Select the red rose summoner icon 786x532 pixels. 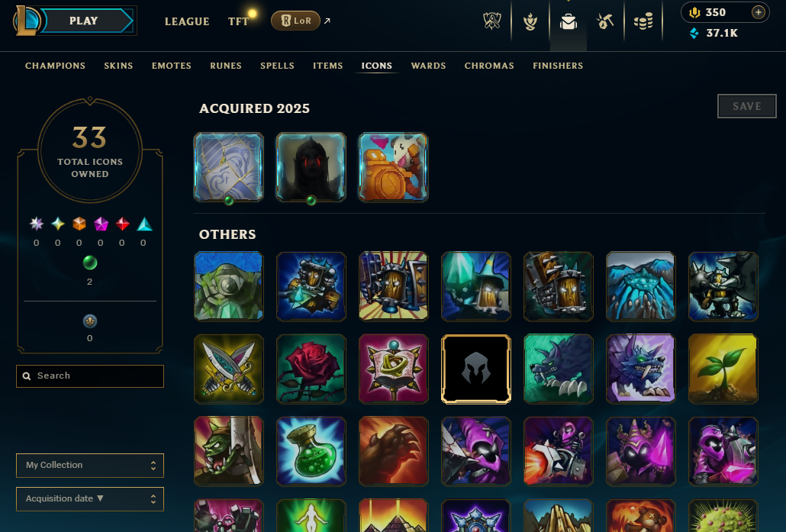311,369
